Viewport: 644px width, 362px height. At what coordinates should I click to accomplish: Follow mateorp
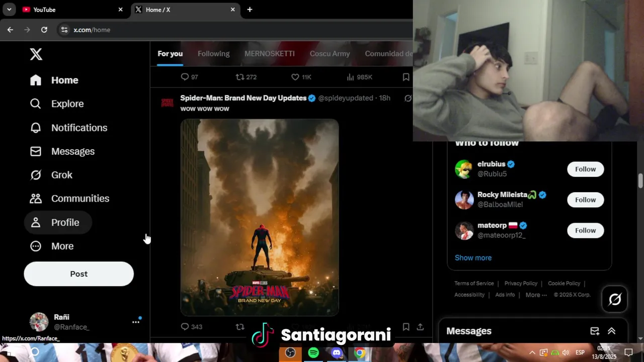point(585,230)
